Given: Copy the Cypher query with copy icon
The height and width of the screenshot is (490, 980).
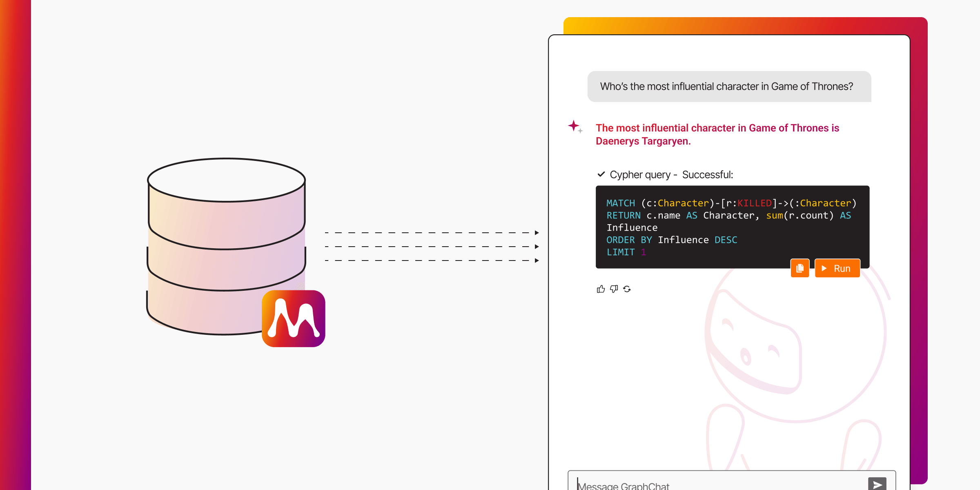Looking at the screenshot, I should click(x=800, y=268).
